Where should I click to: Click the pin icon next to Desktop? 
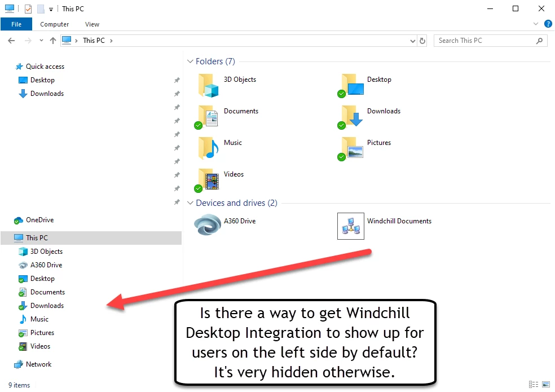[x=177, y=80]
